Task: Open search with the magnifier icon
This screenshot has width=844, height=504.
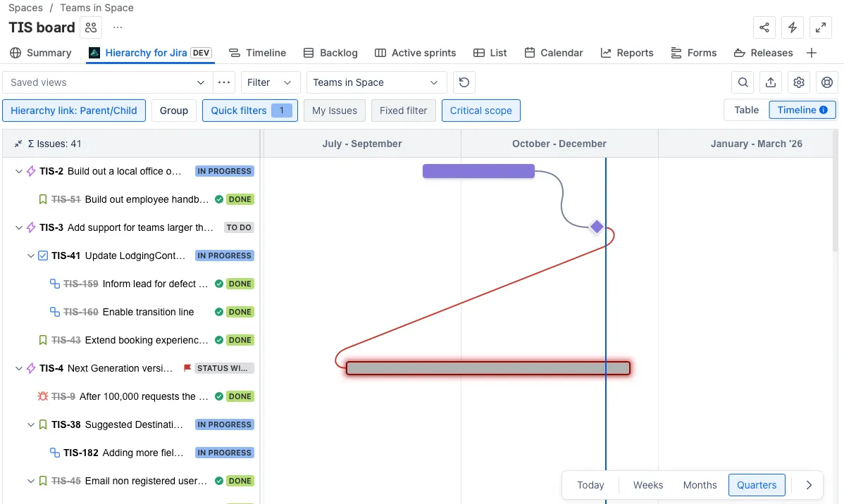Action: pos(743,82)
